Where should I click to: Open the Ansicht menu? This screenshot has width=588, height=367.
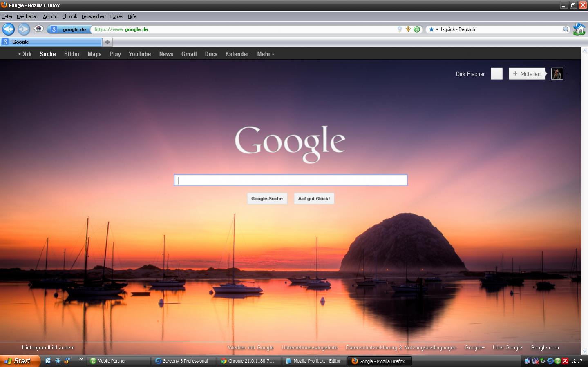50,16
